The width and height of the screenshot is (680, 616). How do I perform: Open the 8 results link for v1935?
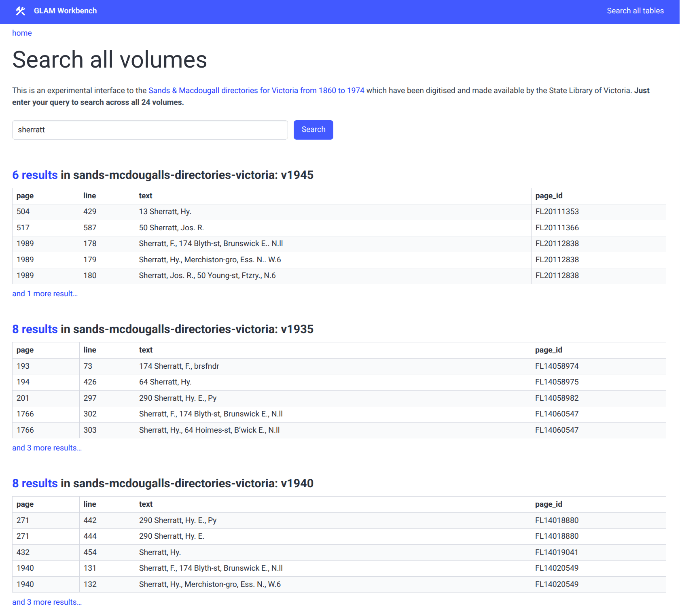tap(35, 329)
